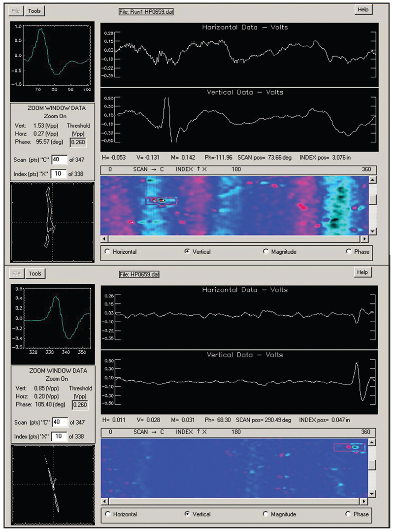Click Help button in the lower window
The image size is (394, 532).
click(x=363, y=272)
